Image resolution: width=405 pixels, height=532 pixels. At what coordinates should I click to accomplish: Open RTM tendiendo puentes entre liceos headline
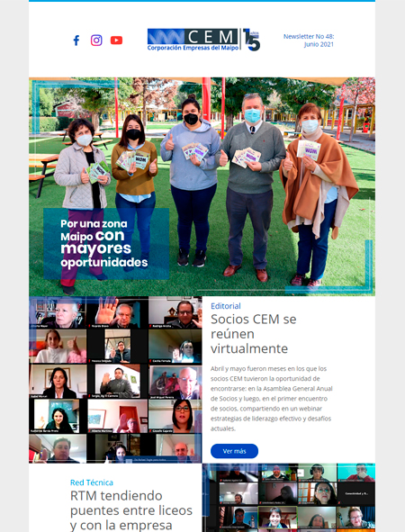click(x=131, y=510)
